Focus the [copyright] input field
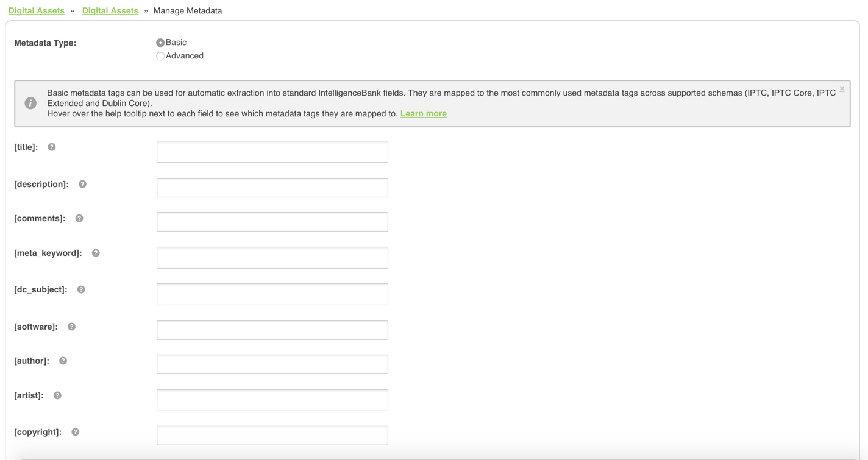The height and width of the screenshot is (460, 868). point(272,436)
